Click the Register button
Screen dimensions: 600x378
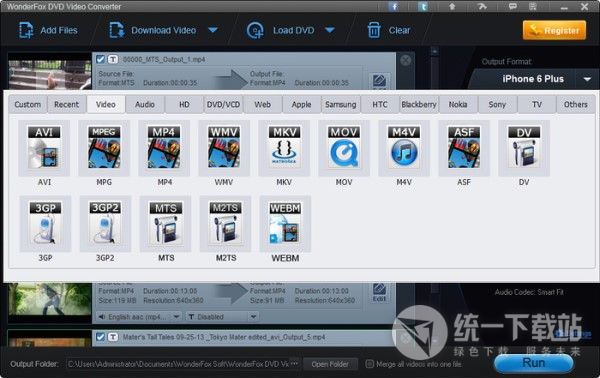coord(554,30)
